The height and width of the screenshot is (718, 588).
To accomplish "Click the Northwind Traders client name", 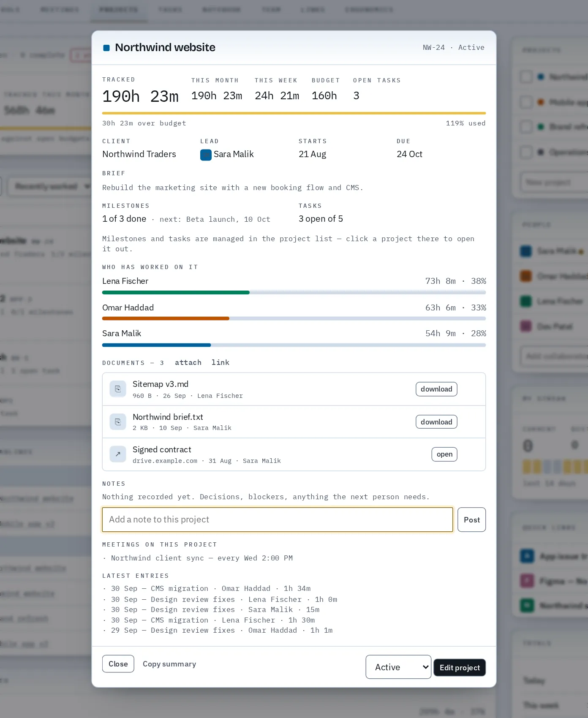I will (x=139, y=154).
